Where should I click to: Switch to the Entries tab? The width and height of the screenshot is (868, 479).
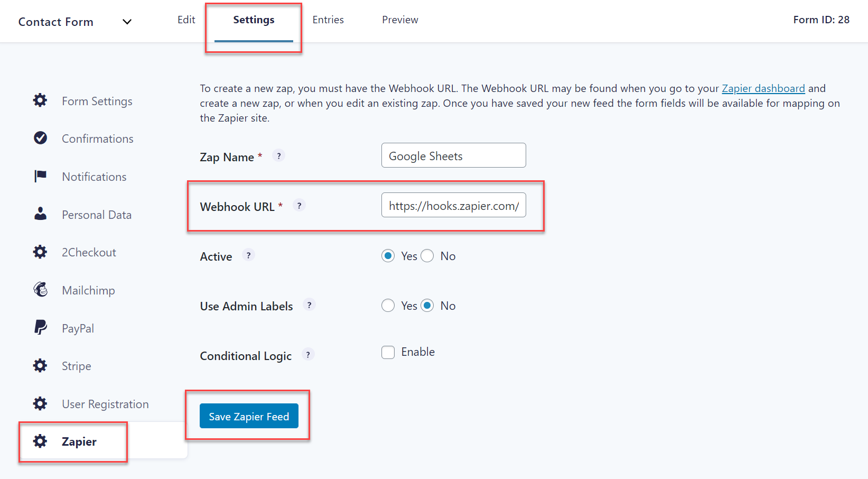pos(328,20)
